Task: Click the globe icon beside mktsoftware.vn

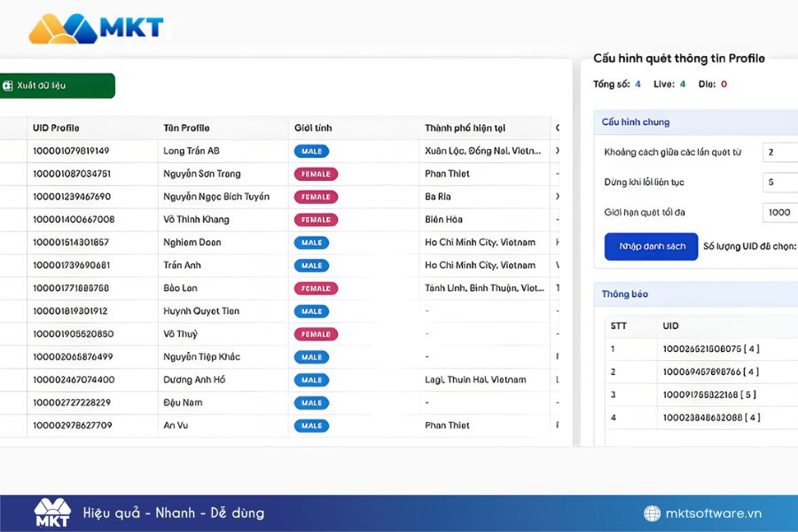Action: (652, 513)
